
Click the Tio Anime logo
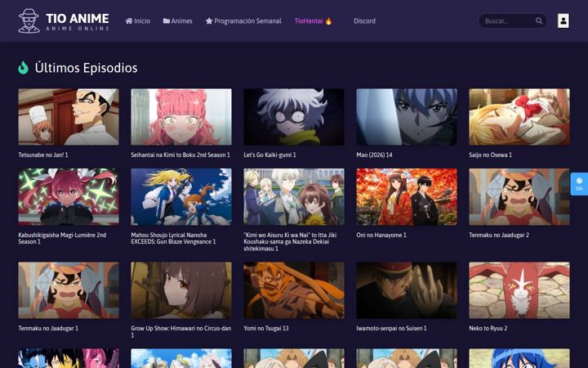click(64, 21)
